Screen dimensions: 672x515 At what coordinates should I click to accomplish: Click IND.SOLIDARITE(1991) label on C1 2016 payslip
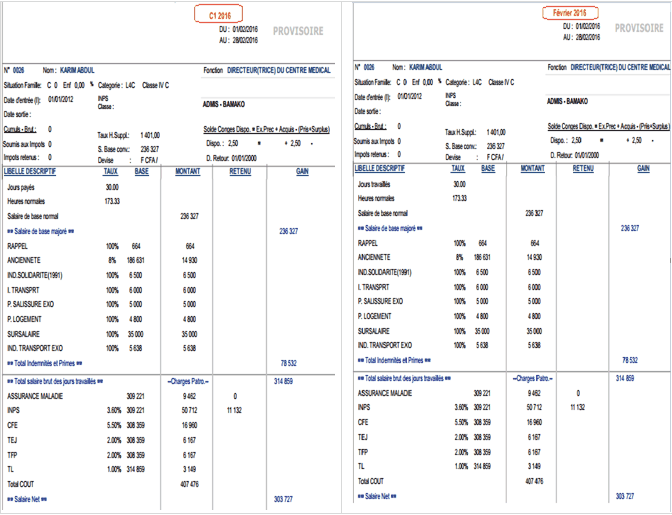(x=35, y=275)
